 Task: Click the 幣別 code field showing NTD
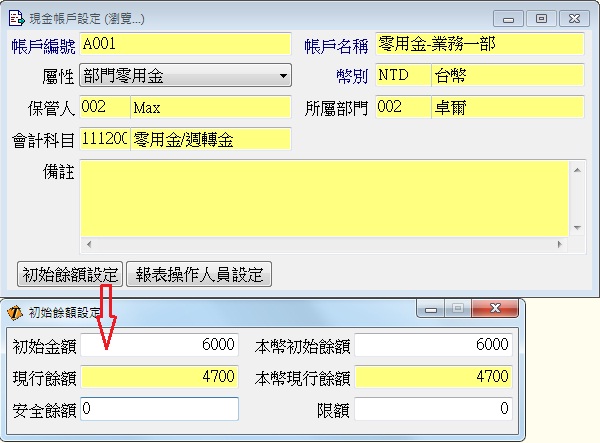[x=401, y=76]
